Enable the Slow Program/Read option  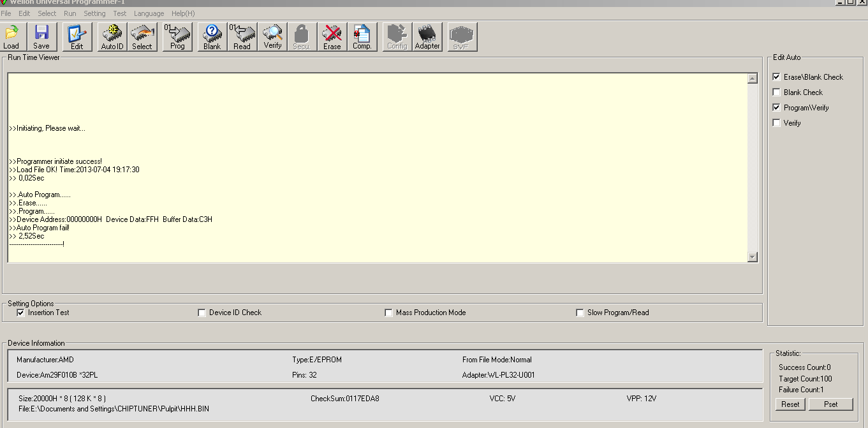pyautogui.click(x=580, y=313)
